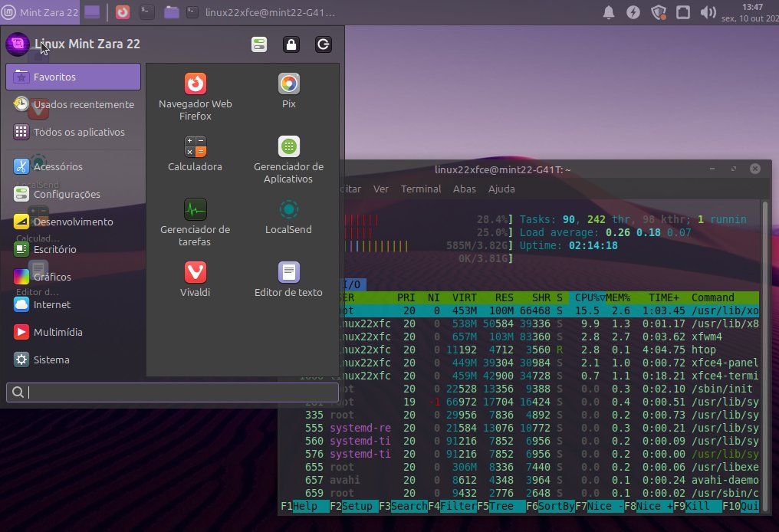Open the Desenvolvimento category
This screenshot has width=779, height=532.
pyautogui.click(x=73, y=222)
